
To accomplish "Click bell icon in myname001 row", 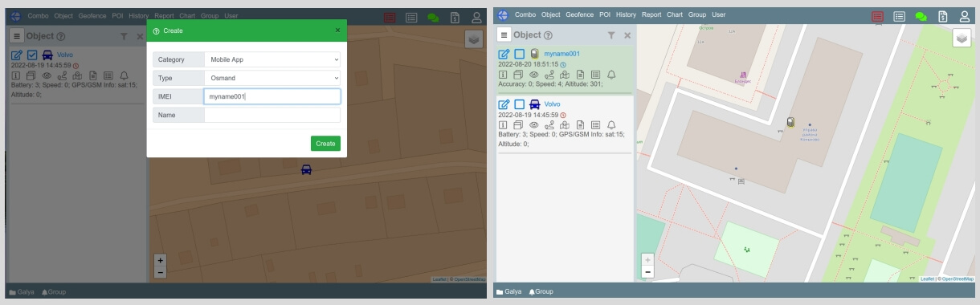I will coord(610,74).
